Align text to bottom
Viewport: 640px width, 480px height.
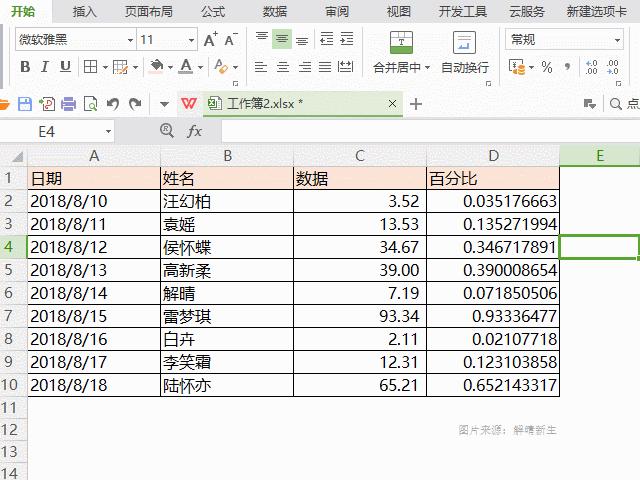pos(302,39)
